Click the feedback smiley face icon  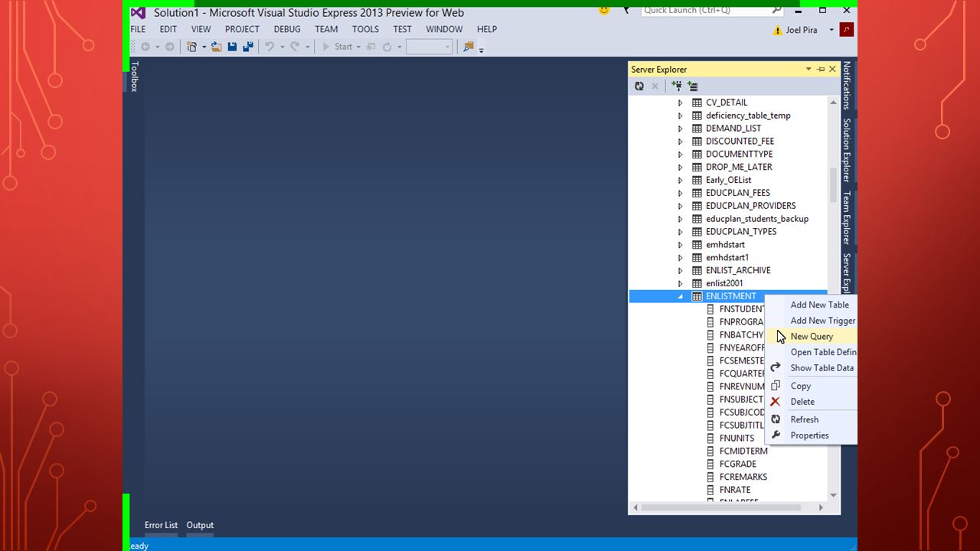click(604, 10)
